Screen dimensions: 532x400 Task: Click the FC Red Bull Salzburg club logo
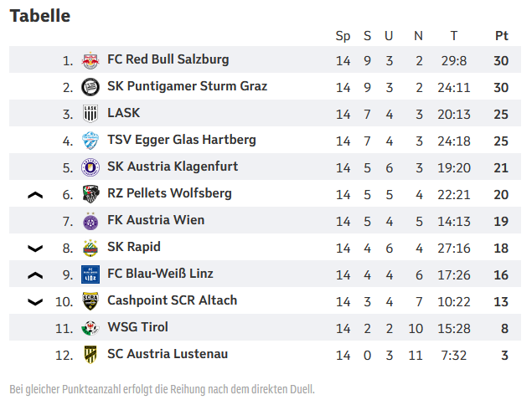(x=90, y=60)
